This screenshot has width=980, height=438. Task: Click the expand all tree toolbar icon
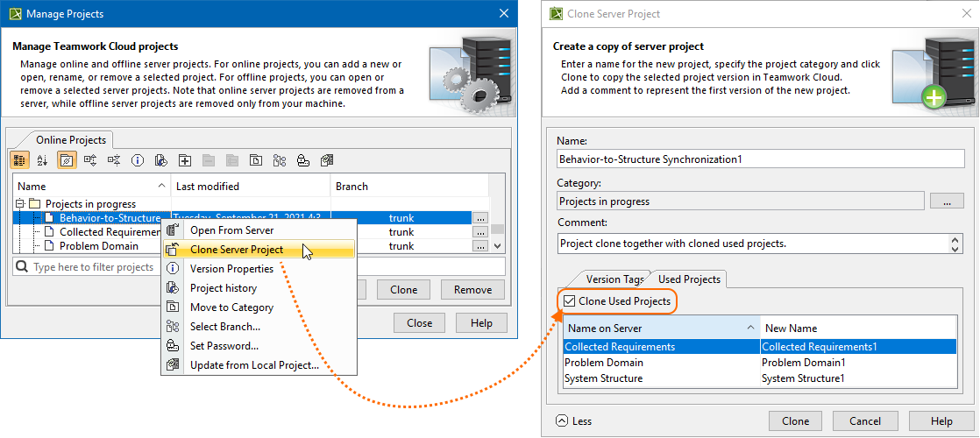(90, 160)
